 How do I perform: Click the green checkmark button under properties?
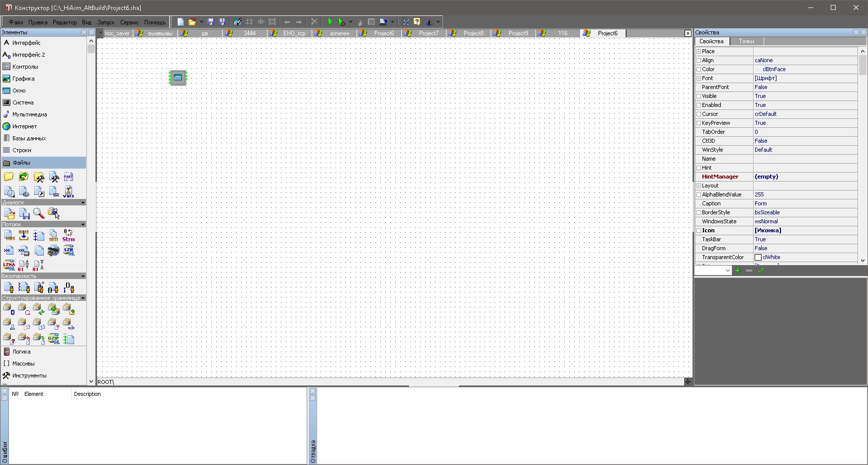(761, 271)
